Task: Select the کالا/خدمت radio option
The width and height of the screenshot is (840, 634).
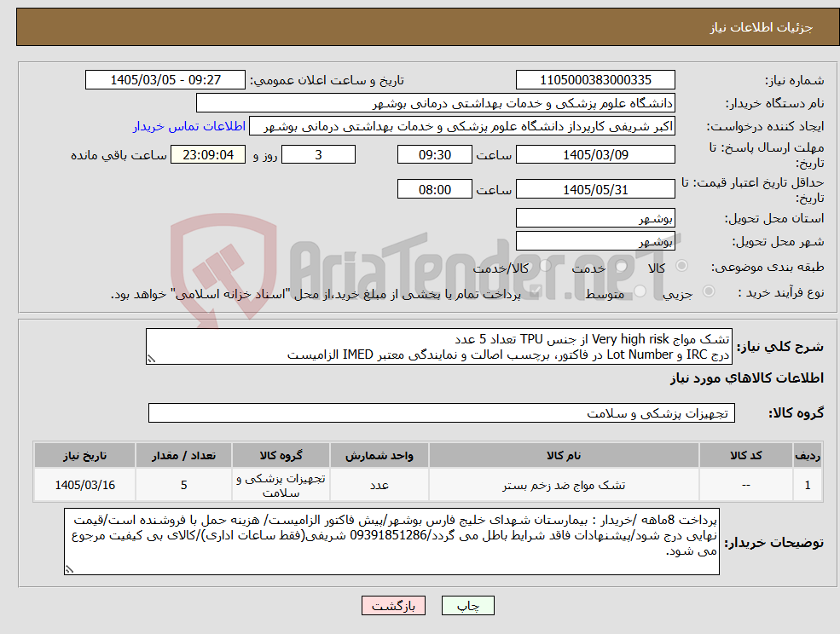Action: 545,266
